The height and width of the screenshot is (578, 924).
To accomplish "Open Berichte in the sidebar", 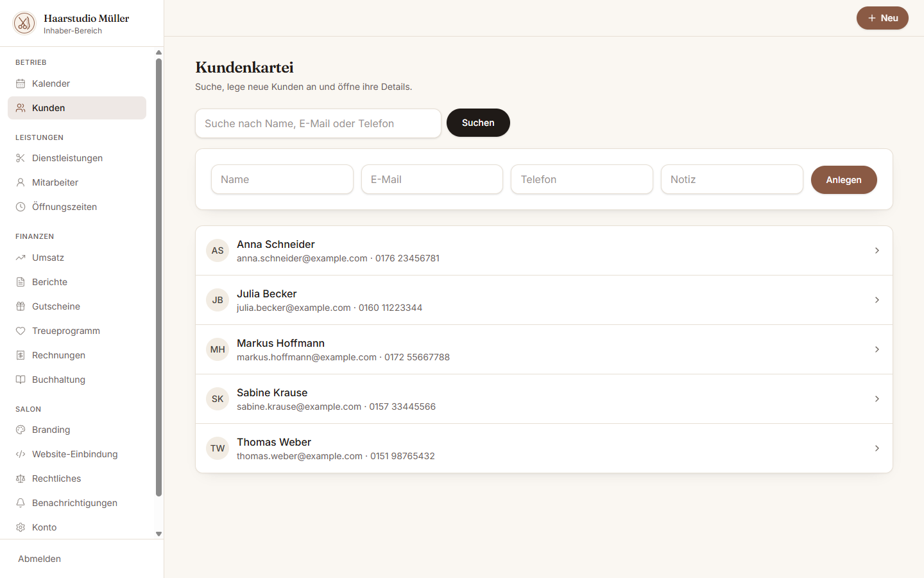I will 77,282.
